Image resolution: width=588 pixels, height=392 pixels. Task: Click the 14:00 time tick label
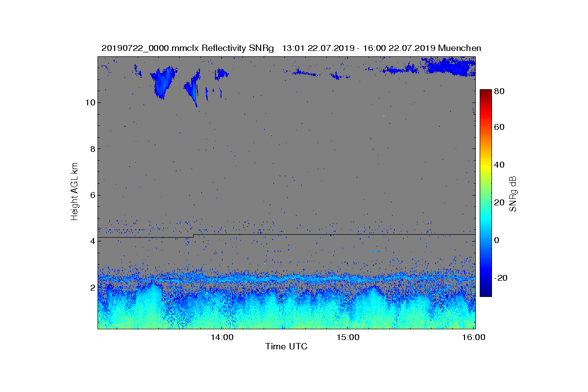click(221, 337)
